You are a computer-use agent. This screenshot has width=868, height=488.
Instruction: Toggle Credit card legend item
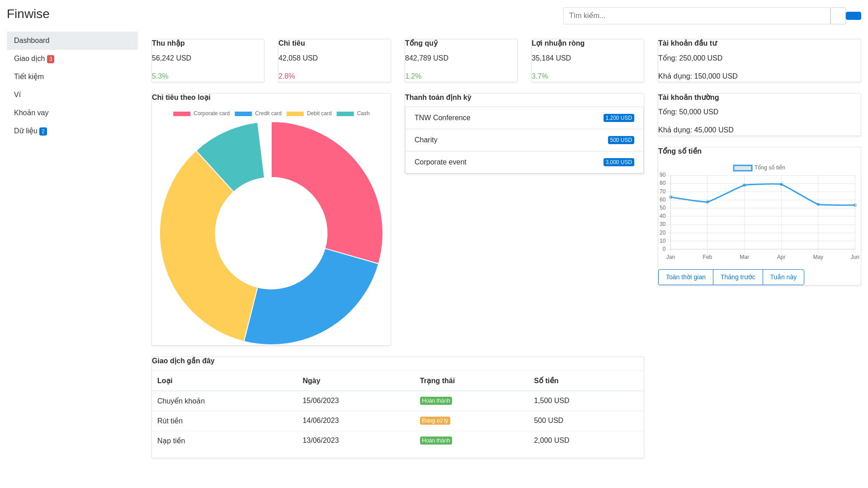pyautogui.click(x=258, y=113)
